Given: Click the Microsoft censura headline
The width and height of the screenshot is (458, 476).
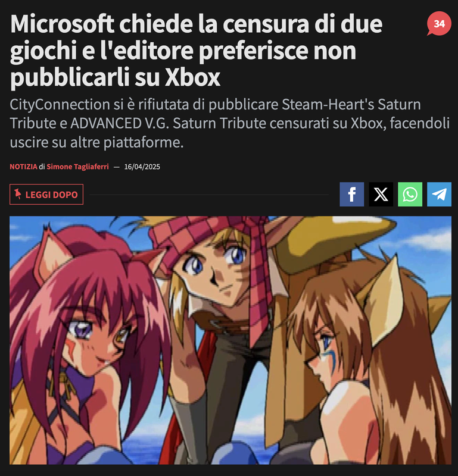Looking at the screenshot, I should tap(196, 51).
